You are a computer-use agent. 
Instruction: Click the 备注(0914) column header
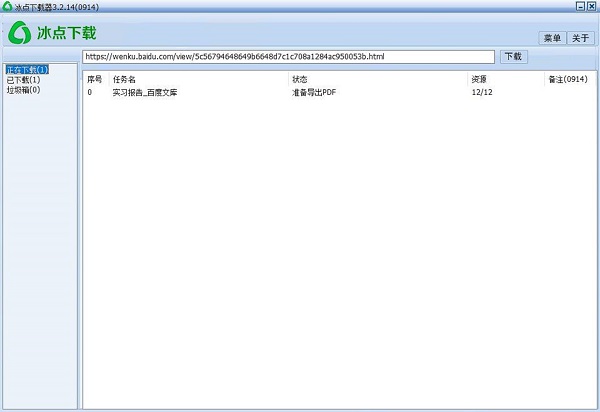coord(568,79)
